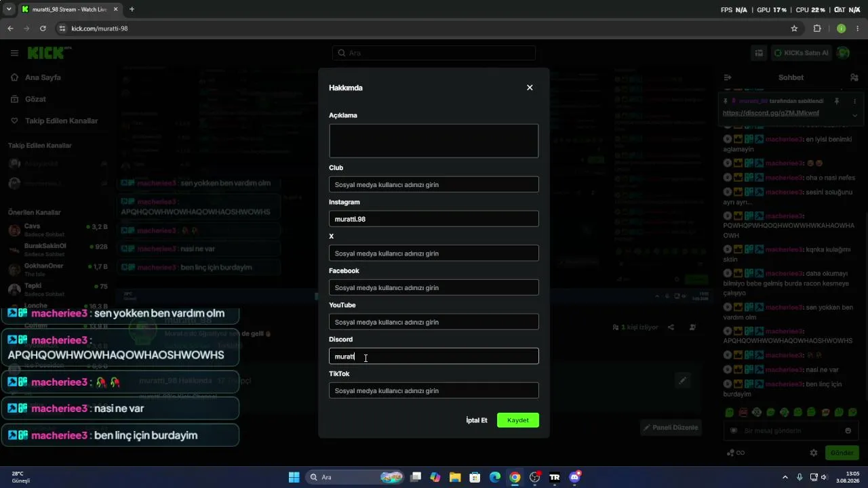
Task: Click into the Discord input field
Action: point(434,357)
